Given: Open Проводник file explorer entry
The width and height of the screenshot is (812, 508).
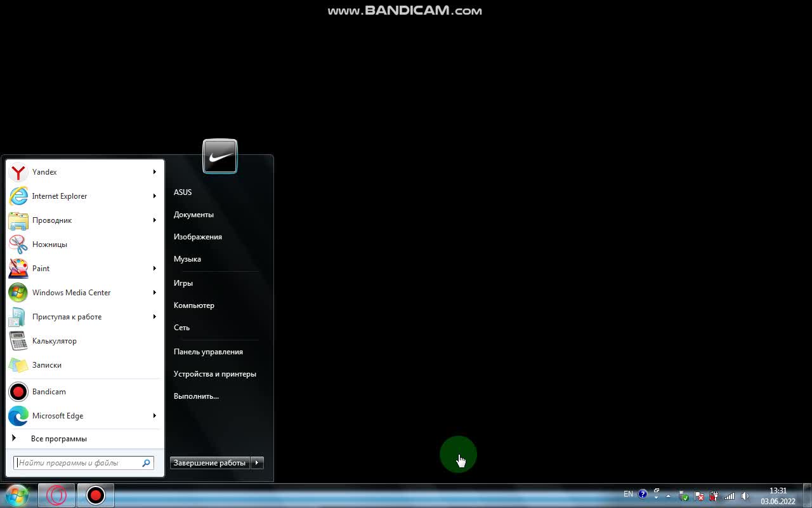Looking at the screenshot, I should coord(85,220).
